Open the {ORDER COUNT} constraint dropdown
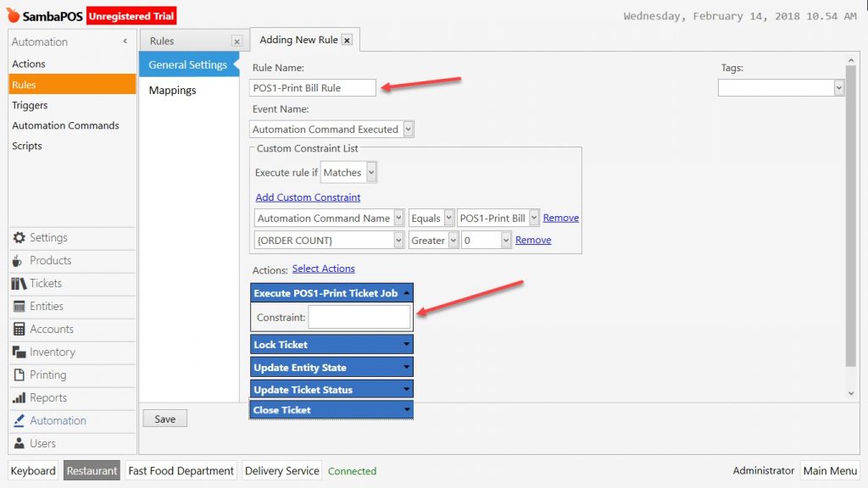 [x=398, y=240]
